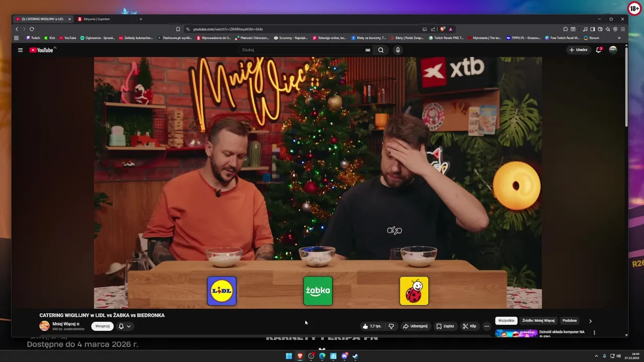Viewport: 644px width, 362px height.
Task: Open the Novum bookmark
Action: (x=592, y=38)
